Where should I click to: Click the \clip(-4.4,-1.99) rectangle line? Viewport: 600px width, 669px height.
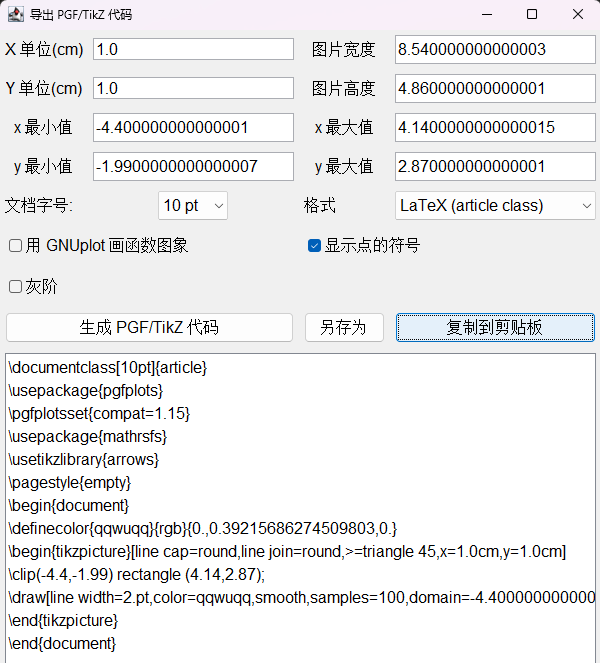coord(137,575)
